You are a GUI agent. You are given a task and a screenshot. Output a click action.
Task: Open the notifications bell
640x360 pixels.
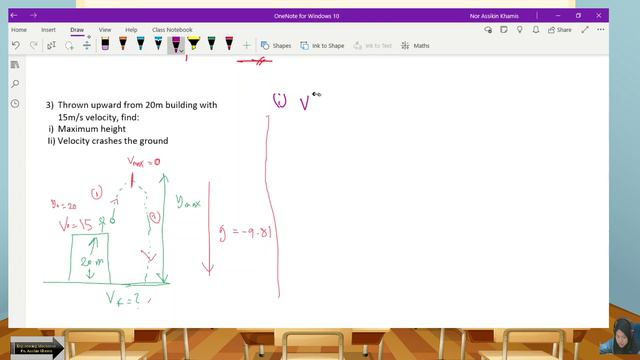(x=536, y=30)
